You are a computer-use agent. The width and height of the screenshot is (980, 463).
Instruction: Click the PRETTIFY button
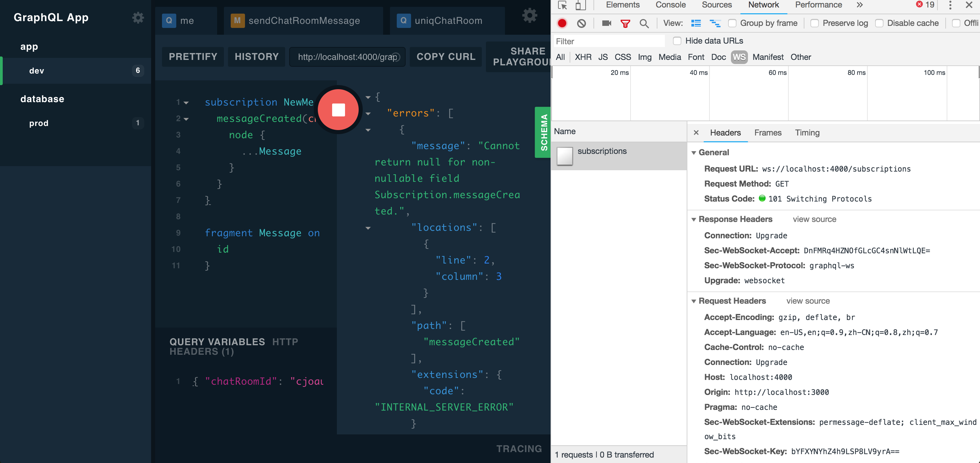[x=193, y=57]
